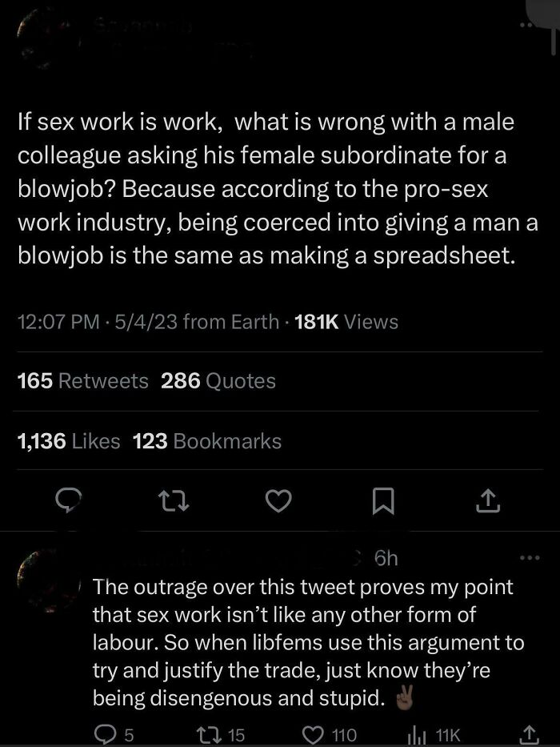The image size is (560, 747).
Task: Toggle the bookmark on the top tweet
Action: [x=383, y=500]
